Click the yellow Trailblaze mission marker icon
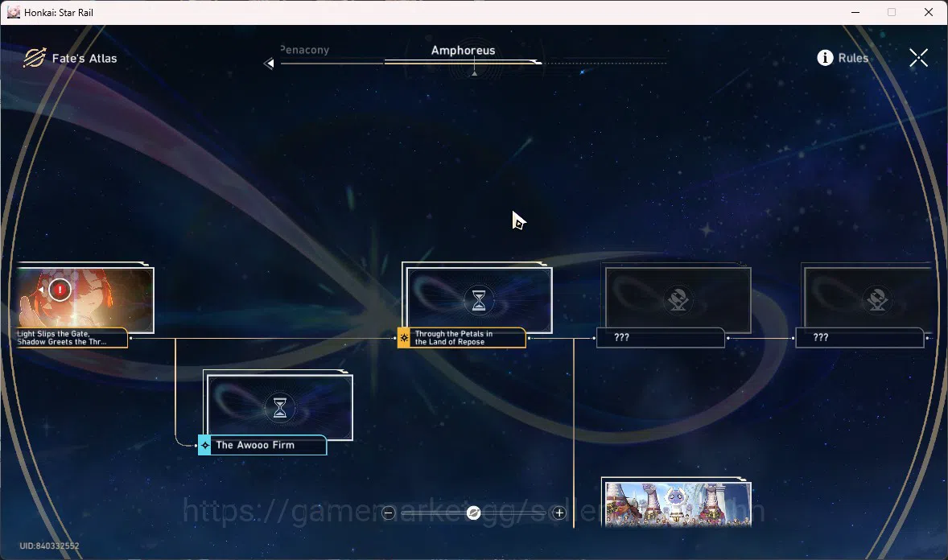The height and width of the screenshot is (560, 948). [404, 337]
